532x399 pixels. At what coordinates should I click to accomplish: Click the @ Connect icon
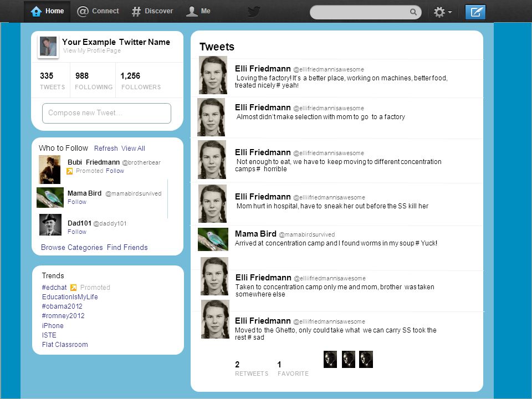tap(83, 11)
